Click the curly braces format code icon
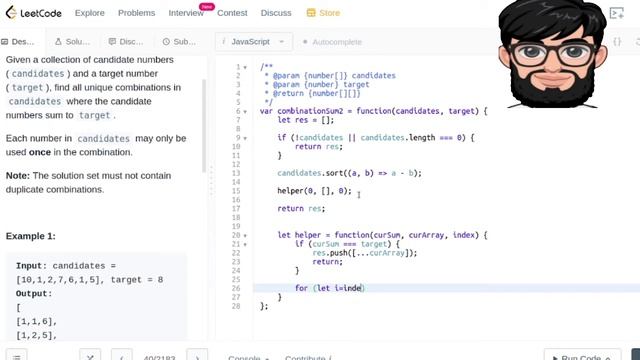Viewport: 640px width, 360px height. 617,42
